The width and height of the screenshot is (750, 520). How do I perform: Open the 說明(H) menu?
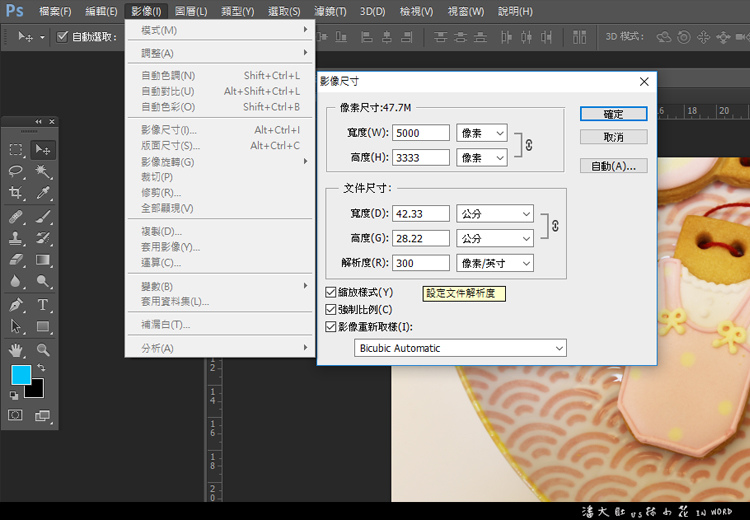pyautogui.click(x=515, y=11)
